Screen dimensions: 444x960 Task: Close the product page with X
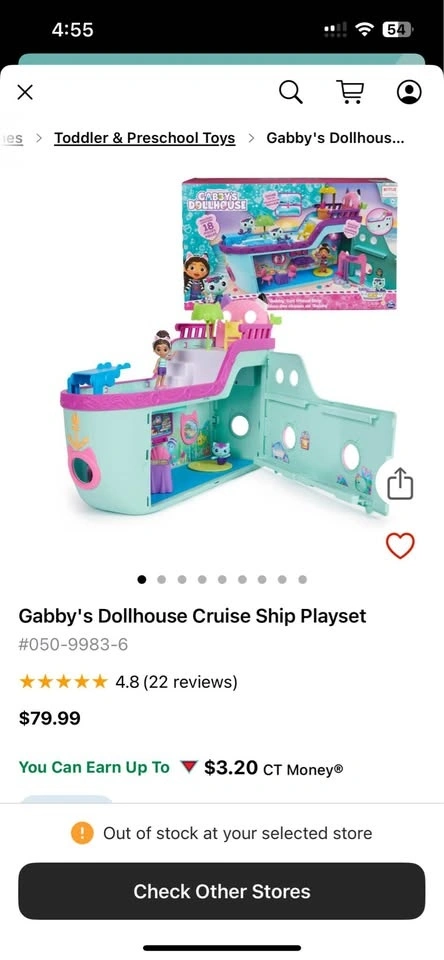tap(24, 92)
